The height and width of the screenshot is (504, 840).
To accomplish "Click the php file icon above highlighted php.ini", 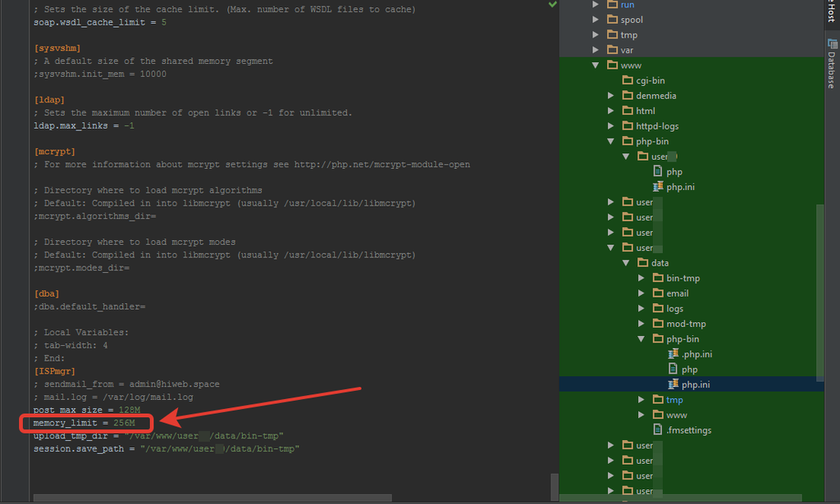I will (x=673, y=369).
